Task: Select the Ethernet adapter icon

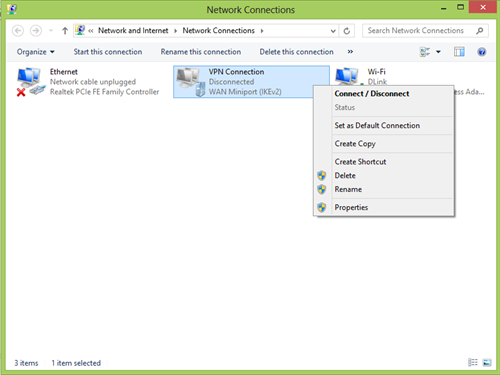Action: point(30,82)
